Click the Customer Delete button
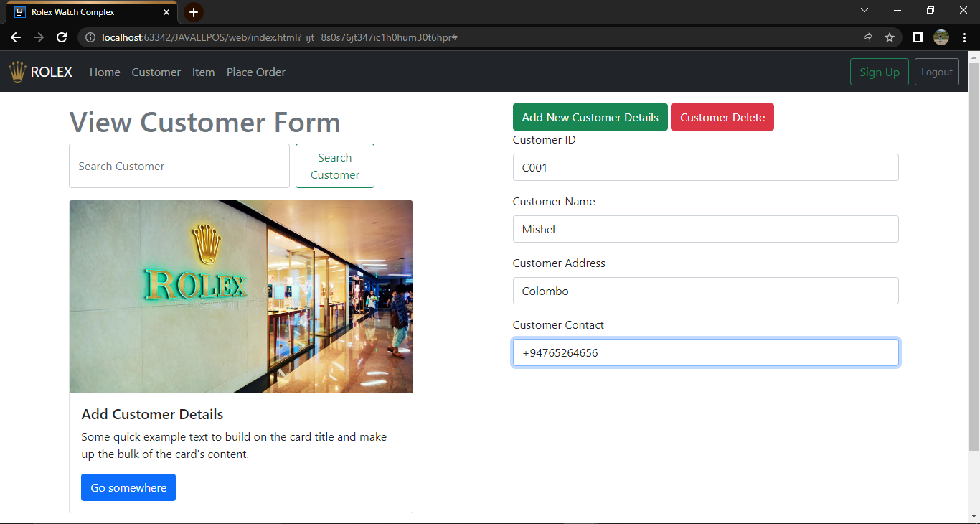 click(722, 116)
